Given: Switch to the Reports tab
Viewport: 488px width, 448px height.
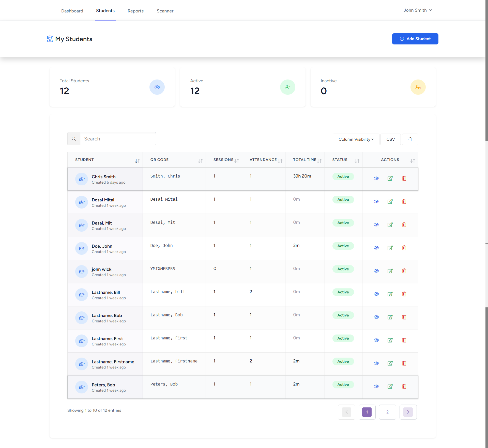Looking at the screenshot, I should 135,11.
